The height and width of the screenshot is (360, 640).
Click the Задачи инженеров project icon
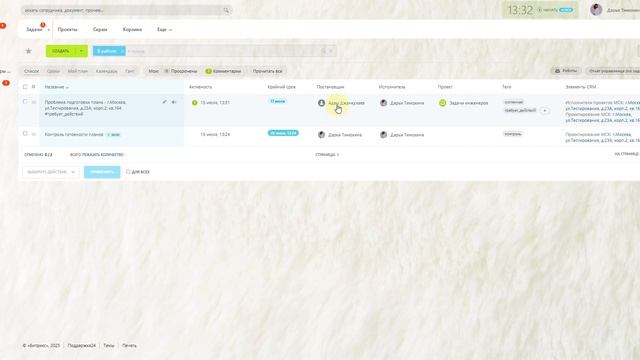[442, 103]
